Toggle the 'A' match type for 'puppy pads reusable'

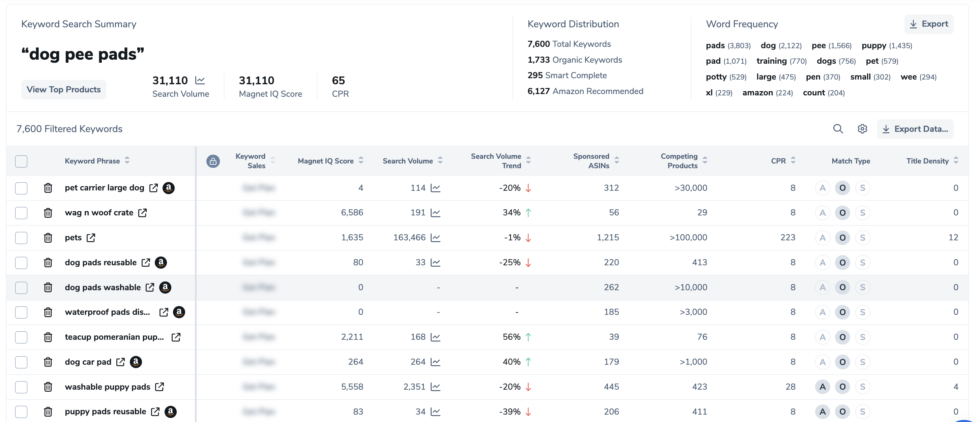[822, 411]
